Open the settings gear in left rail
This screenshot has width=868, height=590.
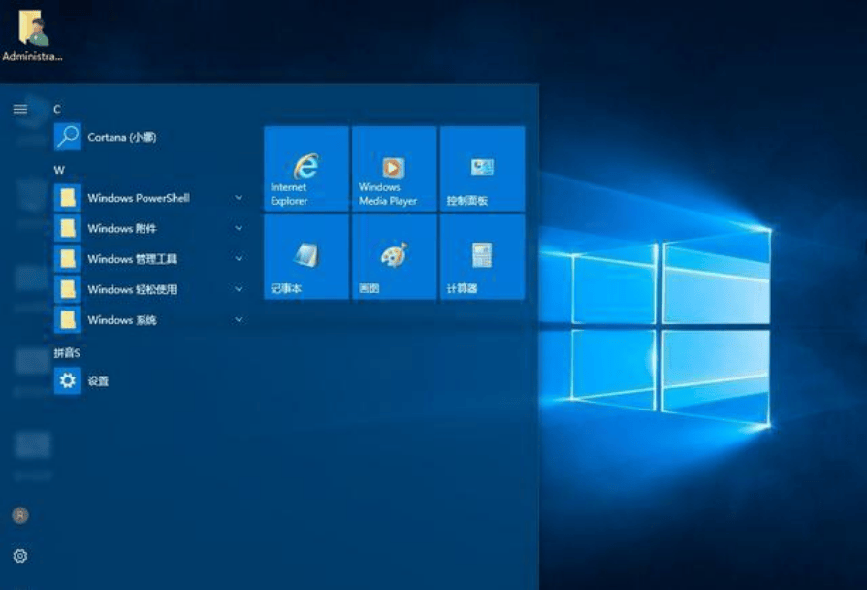19,556
